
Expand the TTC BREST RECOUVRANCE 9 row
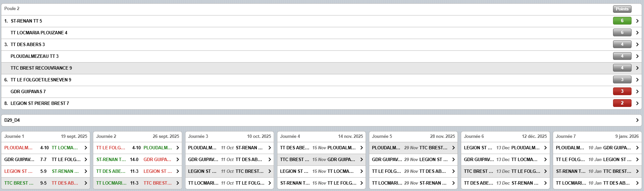(x=637, y=68)
